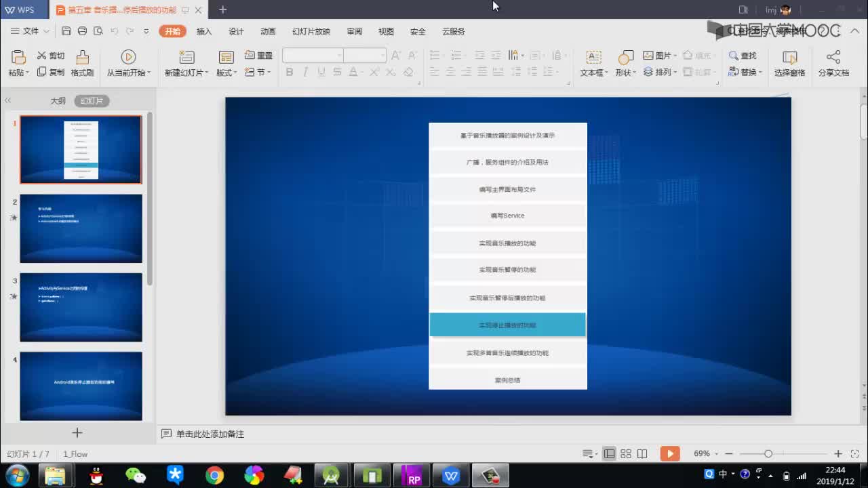Image resolution: width=868 pixels, height=488 pixels.
Task: Click the Undo arrow icon
Action: 114,31
